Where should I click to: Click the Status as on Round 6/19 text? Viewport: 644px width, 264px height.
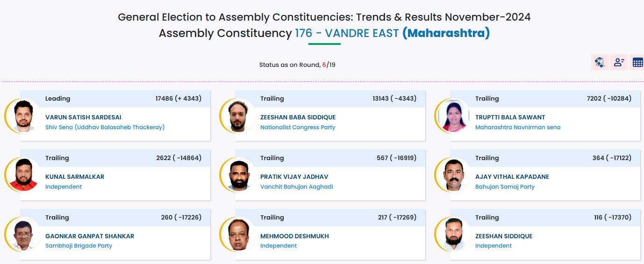[x=297, y=65]
